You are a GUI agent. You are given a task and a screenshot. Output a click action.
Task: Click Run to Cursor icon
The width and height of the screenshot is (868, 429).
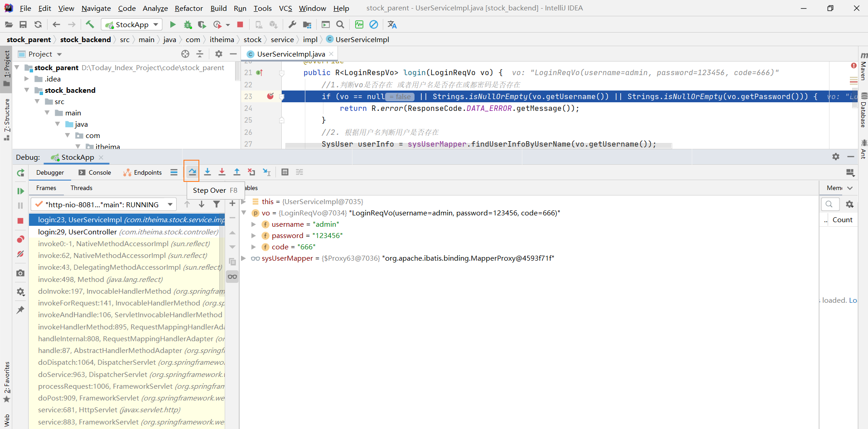[x=266, y=172]
